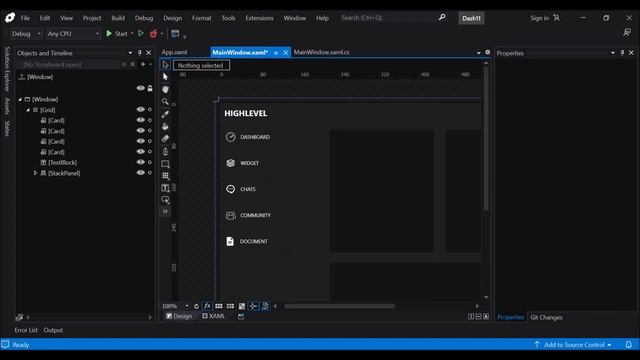Viewport: 640px width, 360px height.
Task: Toggle show snap grid button
Action: click(219, 306)
